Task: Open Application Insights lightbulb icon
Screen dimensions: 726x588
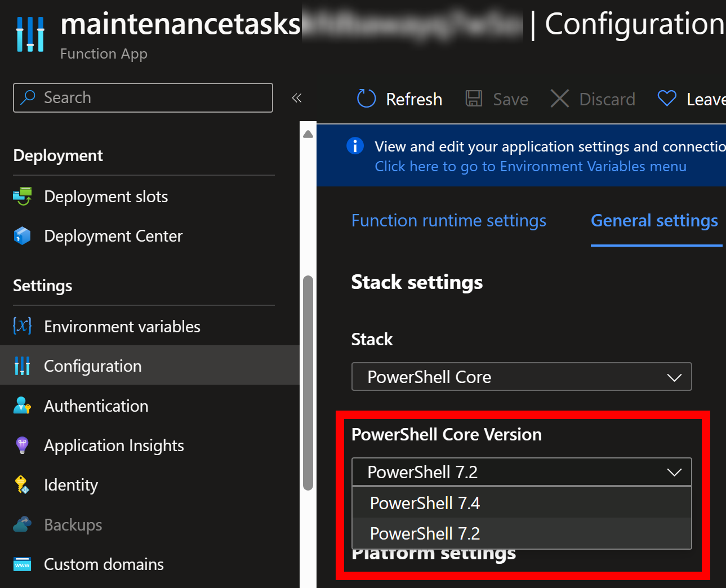Action: click(x=23, y=445)
